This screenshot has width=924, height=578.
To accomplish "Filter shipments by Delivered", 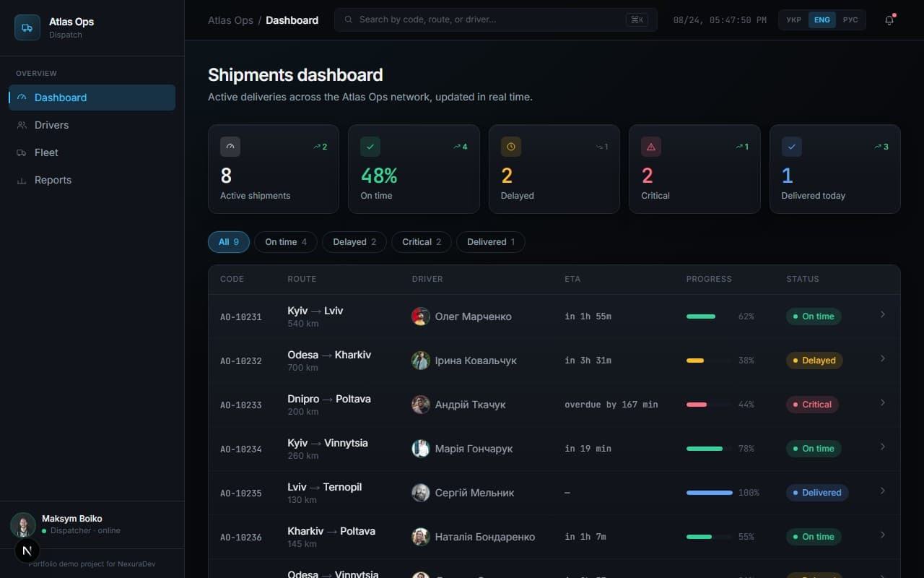I will click(491, 242).
